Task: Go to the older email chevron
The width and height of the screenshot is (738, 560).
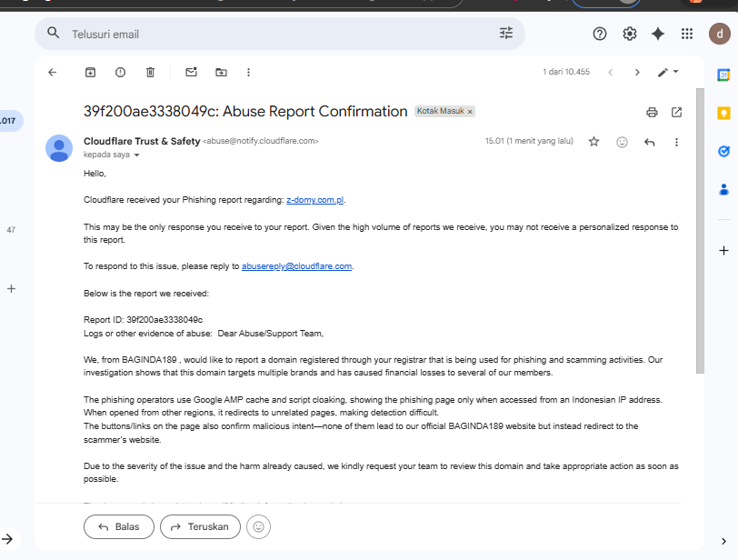Action: click(x=637, y=72)
